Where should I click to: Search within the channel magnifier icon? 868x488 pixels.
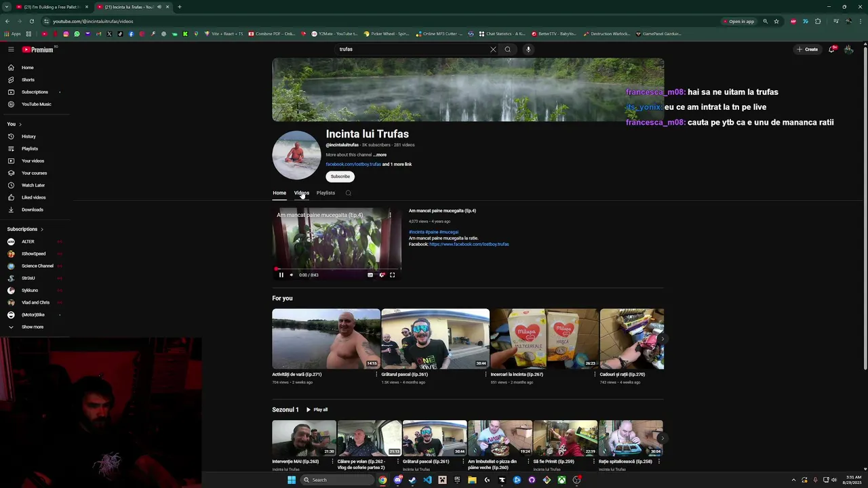[348, 193]
